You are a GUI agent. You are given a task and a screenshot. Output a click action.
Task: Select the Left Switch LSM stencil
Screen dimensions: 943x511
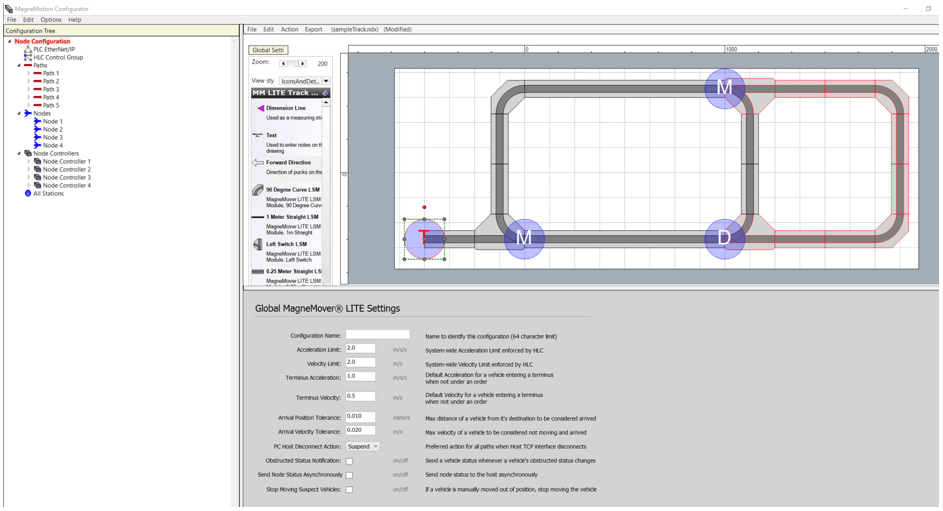click(x=258, y=244)
